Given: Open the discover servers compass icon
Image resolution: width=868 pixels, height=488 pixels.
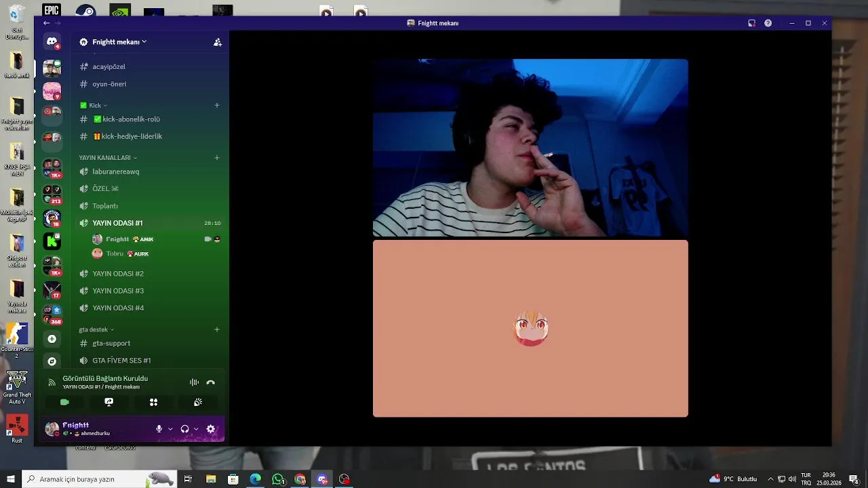Looking at the screenshot, I should 52,361.
